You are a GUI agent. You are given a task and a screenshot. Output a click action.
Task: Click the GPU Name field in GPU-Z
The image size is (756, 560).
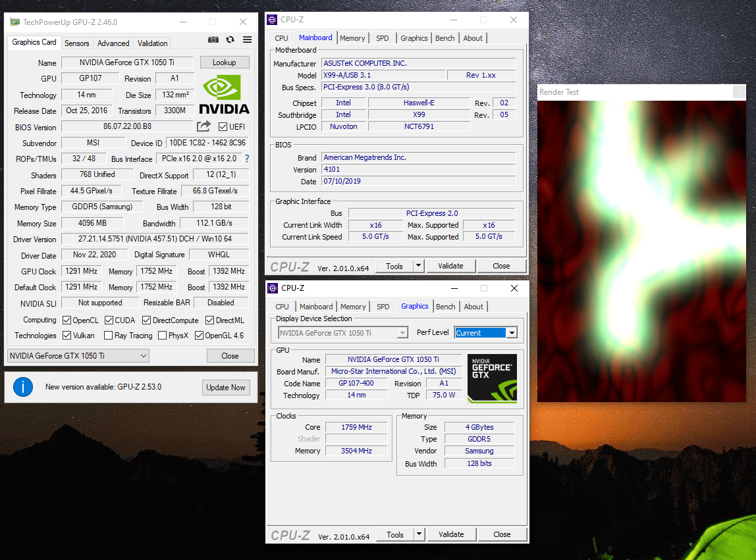[x=127, y=63]
